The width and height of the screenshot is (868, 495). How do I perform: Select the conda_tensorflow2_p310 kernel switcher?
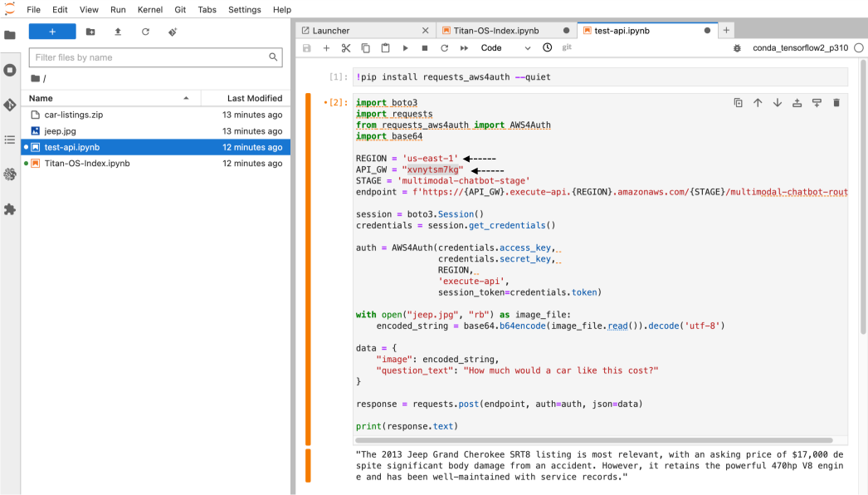[800, 48]
